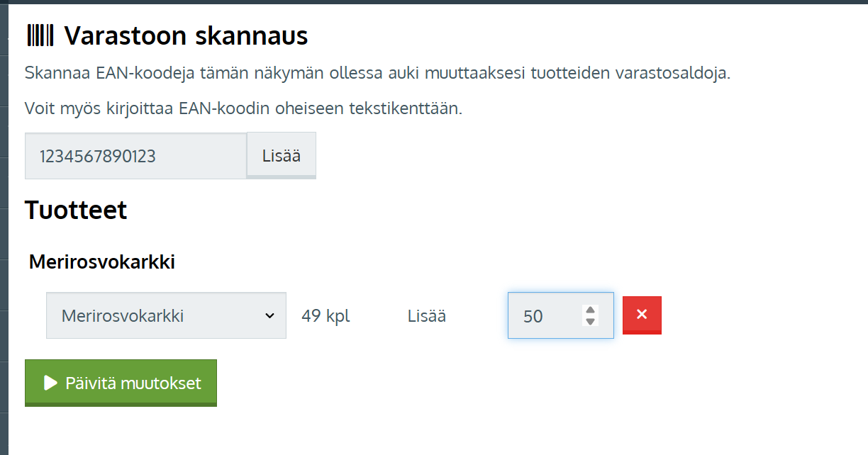Click the Lisää label before quantity field
The height and width of the screenshot is (455, 868).
[x=427, y=315]
